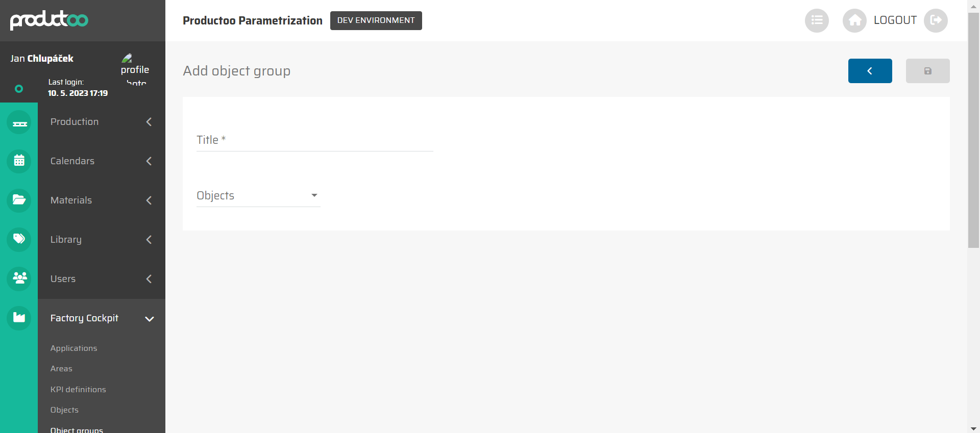This screenshot has width=980, height=433.
Task: Open the list menu icon in header
Action: [817, 20]
